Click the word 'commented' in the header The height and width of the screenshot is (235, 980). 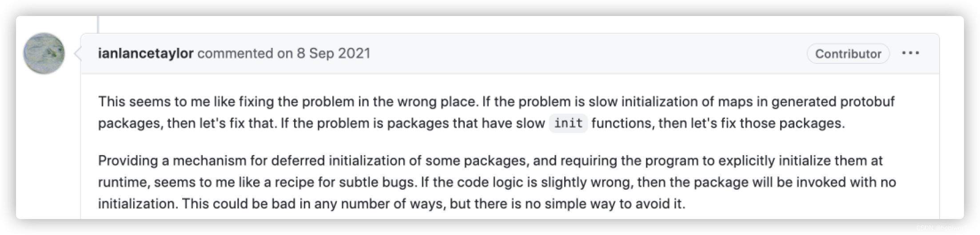(x=235, y=54)
